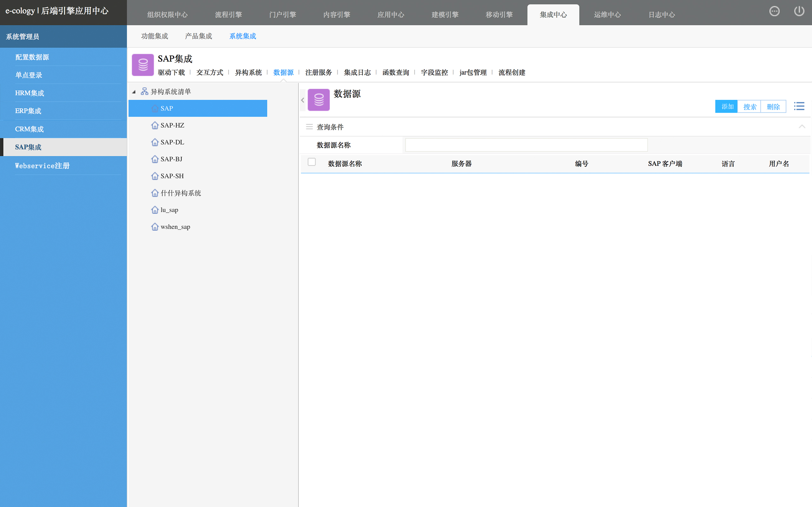
Task: Open Webservice注册 in the left sidebar
Action: pos(42,166)
